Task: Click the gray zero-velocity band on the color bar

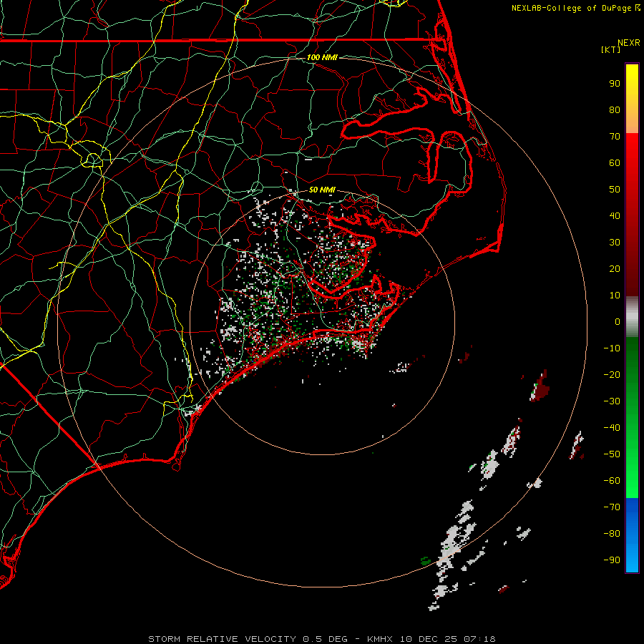Action: 632,316
